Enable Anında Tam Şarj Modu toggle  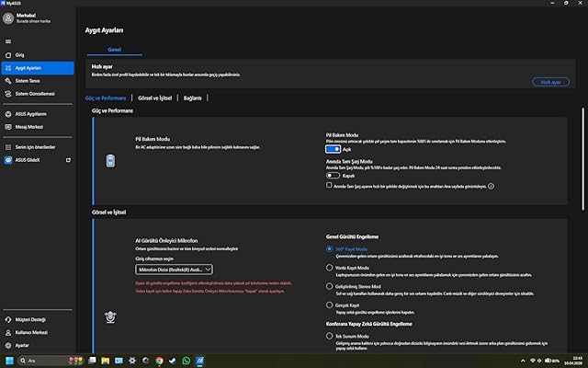[x=333, y=176]
